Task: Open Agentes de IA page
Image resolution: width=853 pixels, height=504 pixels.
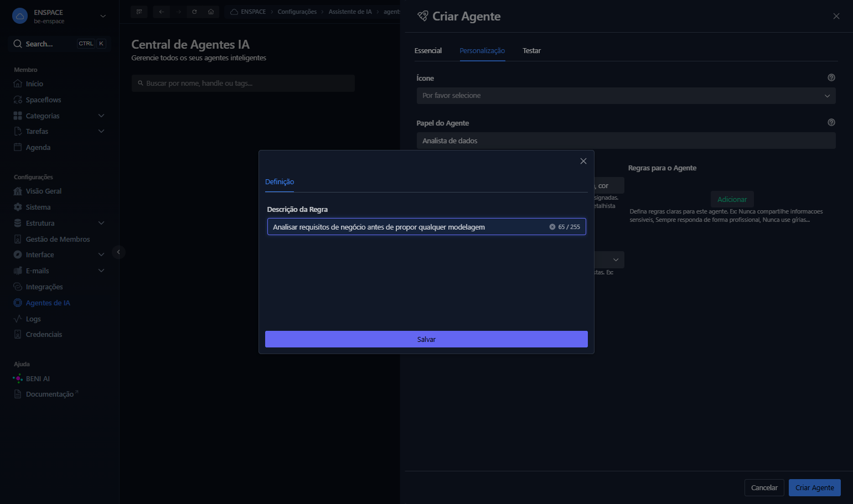Action: (x=48, y=303)
